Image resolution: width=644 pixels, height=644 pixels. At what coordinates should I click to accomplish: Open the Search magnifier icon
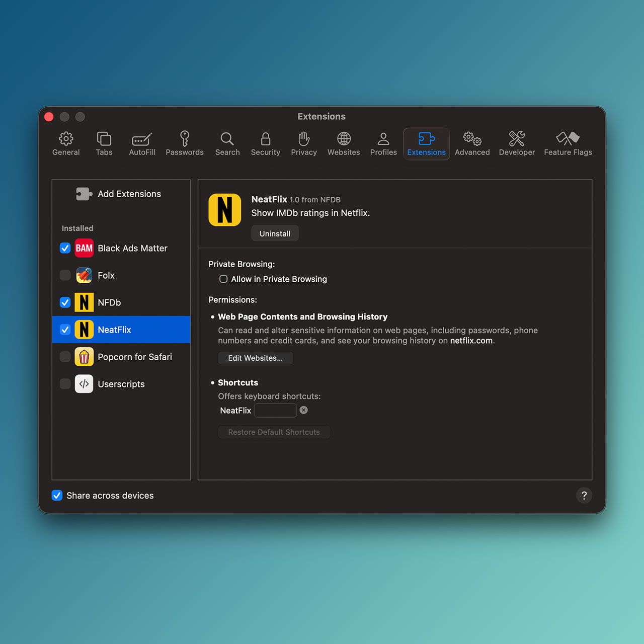pyautogui.click(x=227, y=138)
